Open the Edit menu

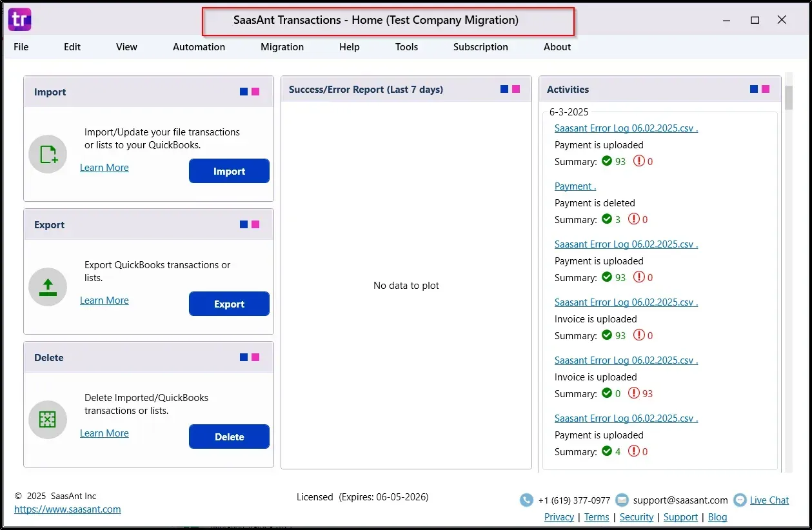(x=72, y=47)
